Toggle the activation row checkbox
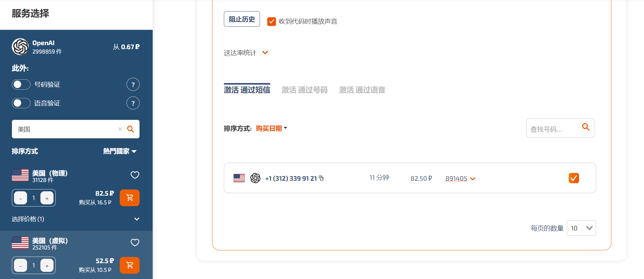 (574, 178)
